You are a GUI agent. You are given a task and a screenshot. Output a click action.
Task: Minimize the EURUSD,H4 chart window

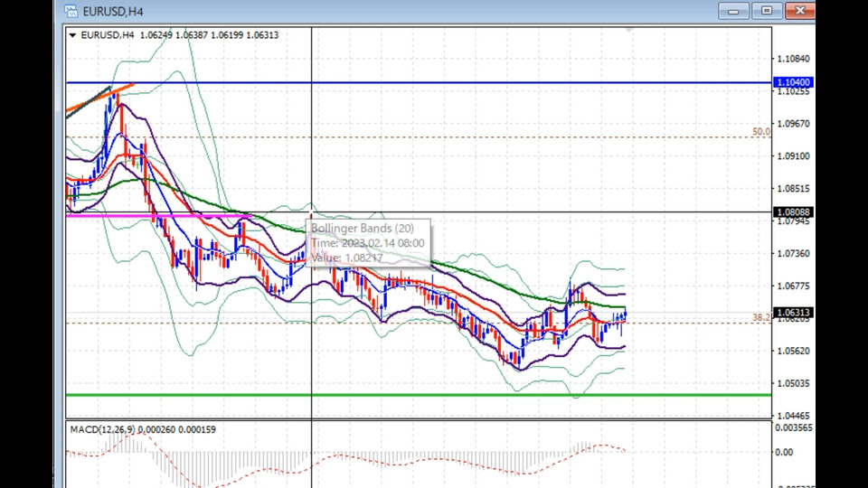pyautogui.click(x=733, y=11)
